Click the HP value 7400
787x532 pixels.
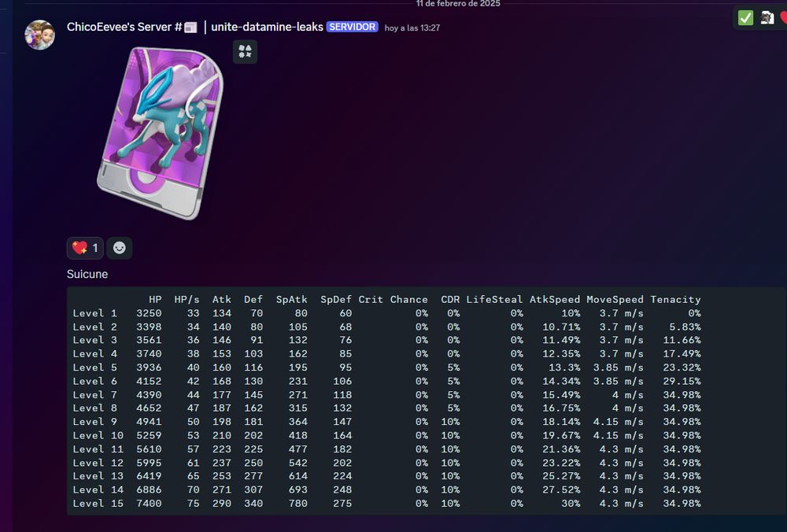click(149, 504)
